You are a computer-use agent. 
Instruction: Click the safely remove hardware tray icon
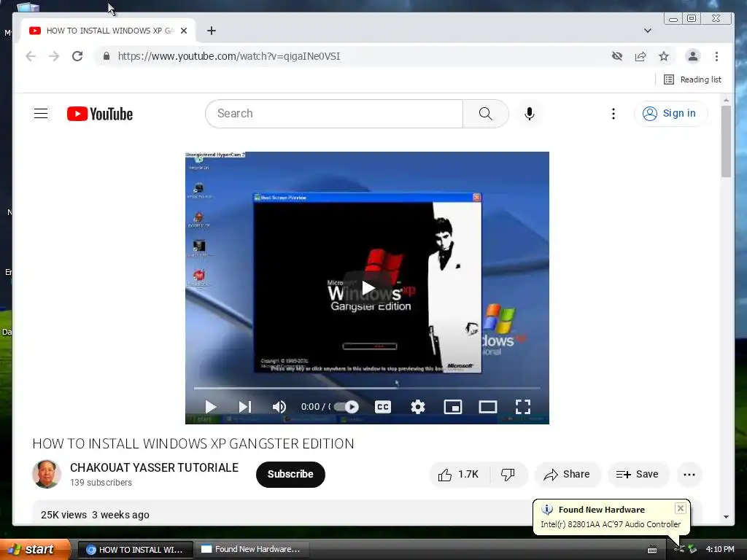point(692,550)
